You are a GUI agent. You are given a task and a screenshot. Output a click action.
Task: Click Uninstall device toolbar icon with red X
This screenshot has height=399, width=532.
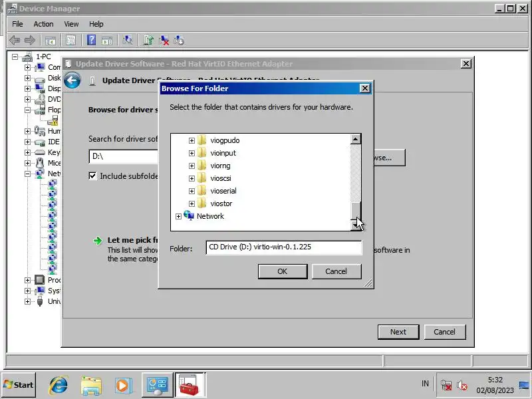click(x=164, y=41)
